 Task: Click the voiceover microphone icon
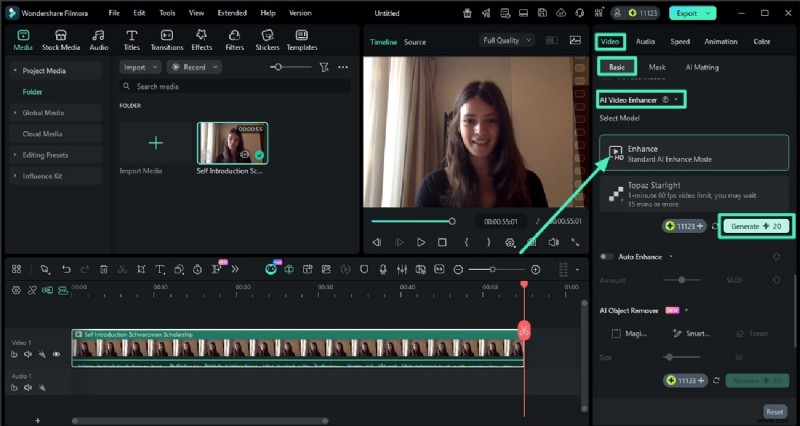coord(381,269)
